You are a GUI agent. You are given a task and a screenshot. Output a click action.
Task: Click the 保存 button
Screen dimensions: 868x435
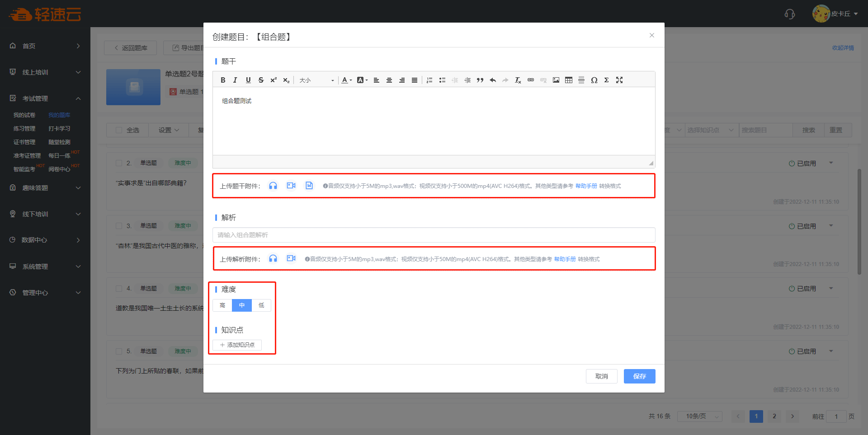pyautogui.click(x=639, y=376)
